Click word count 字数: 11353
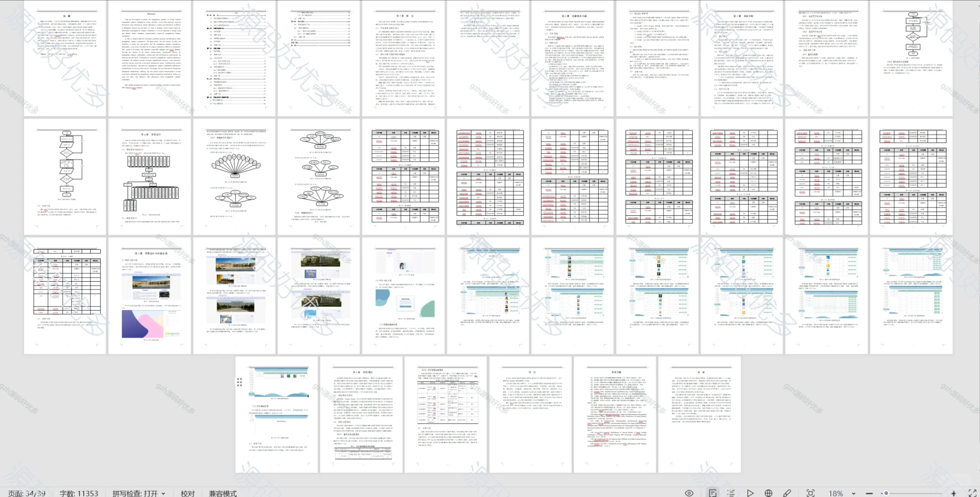The image size is (980, 497). click(x=79, y=493)
